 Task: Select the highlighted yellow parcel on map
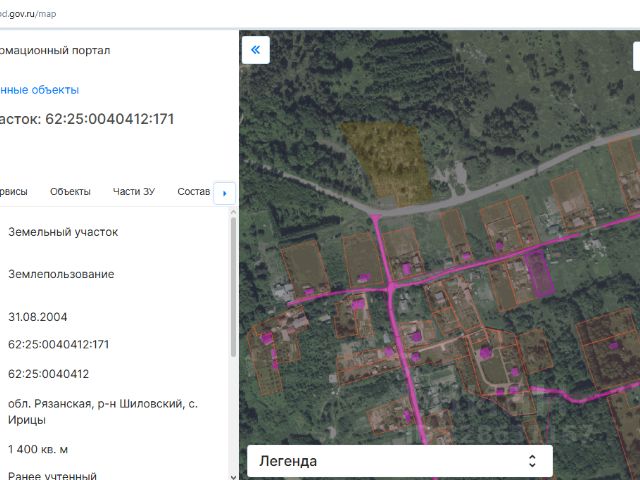(x=388, y=161)
